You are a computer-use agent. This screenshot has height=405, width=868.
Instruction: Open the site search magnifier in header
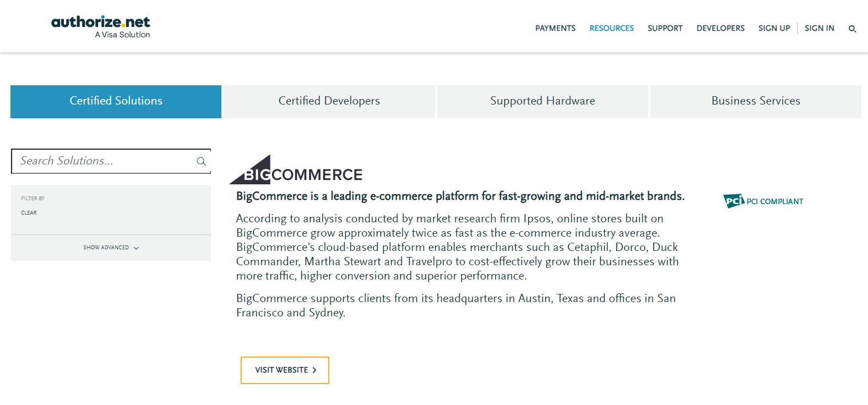[x=852, y=29]
